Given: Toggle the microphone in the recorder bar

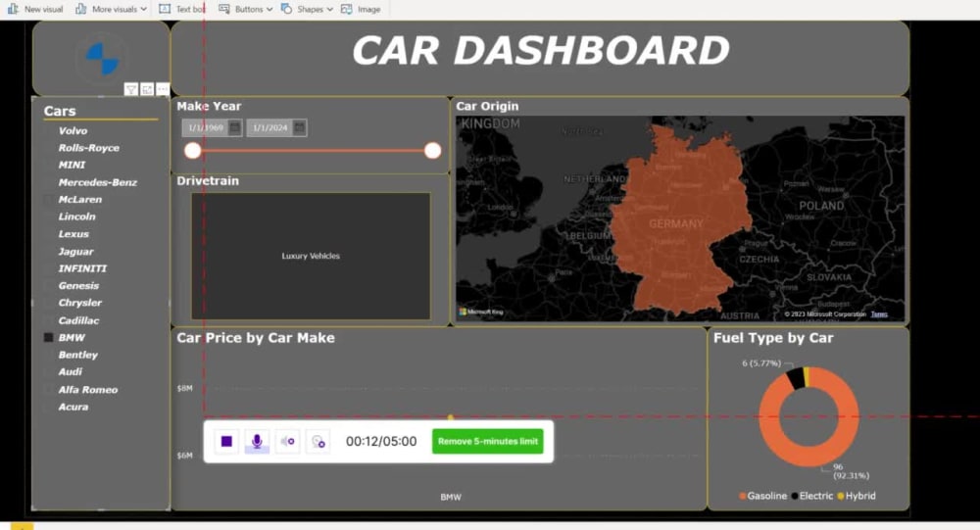Looking at the screenshot, I should (x=257, y=441).
